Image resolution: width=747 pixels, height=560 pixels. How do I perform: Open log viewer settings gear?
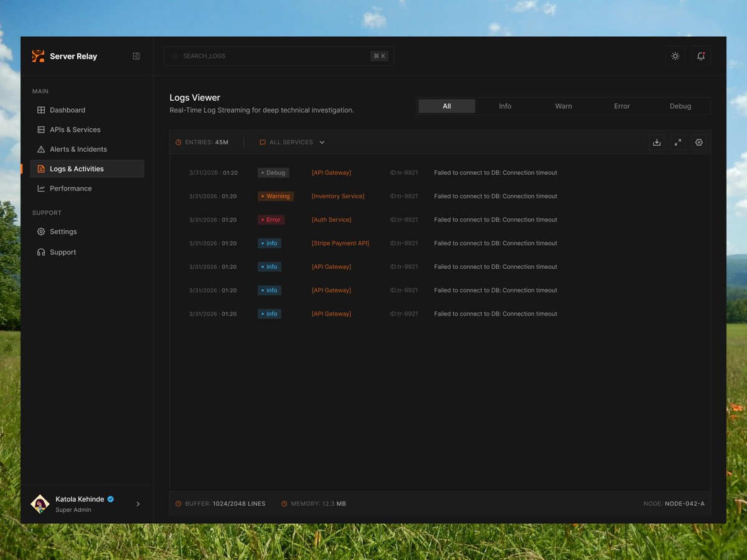(698, 142)
